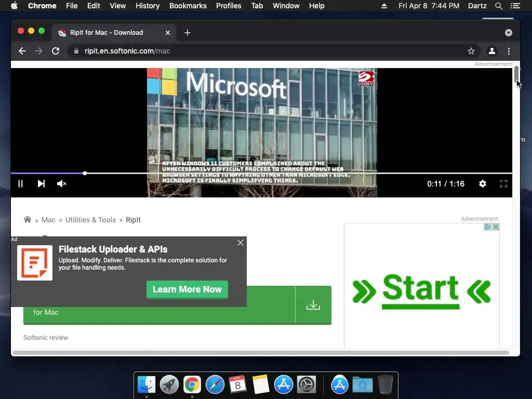Open the Chrome app menu
Viewport: 532px width, 399px height.
[42, 6]
